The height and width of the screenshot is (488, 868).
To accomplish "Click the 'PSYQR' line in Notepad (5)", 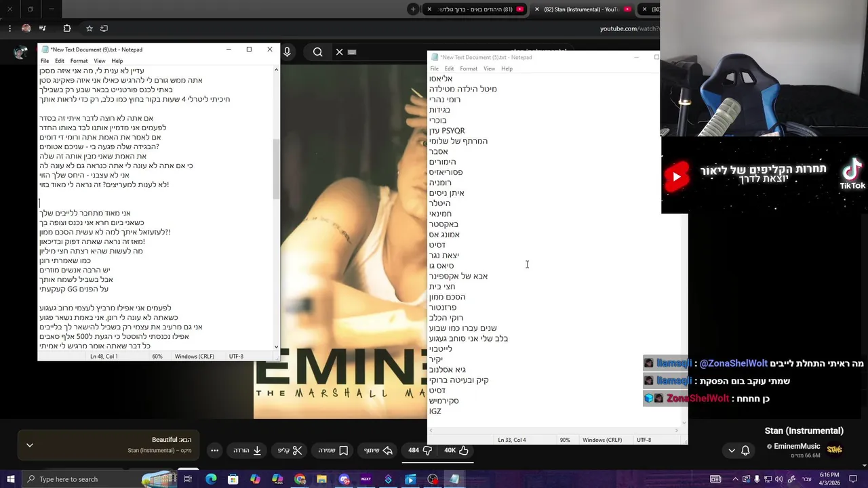I will tap(447, 131).
